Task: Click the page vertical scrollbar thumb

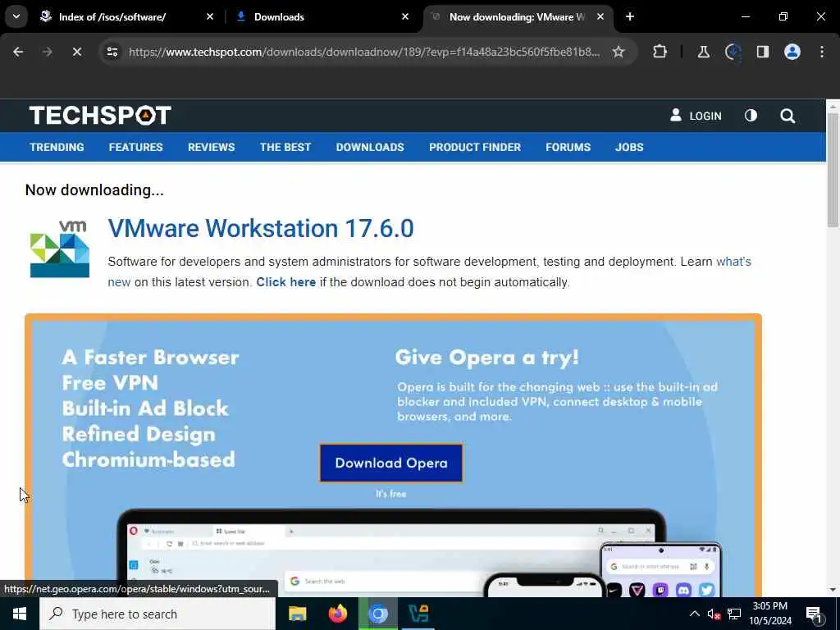Action: [x=833, y=171]
